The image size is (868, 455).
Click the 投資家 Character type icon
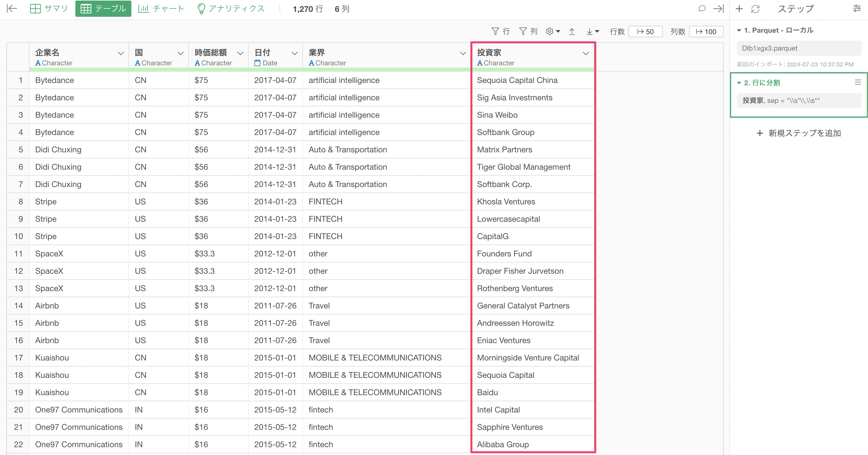480,63
